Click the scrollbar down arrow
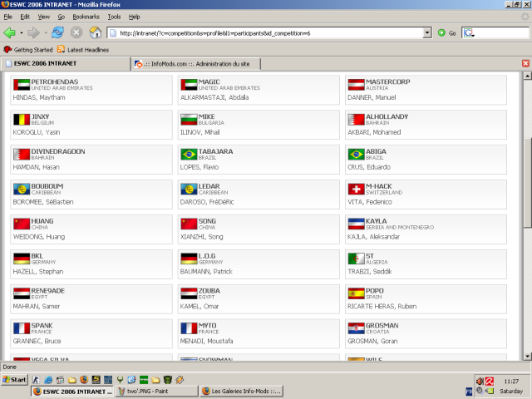This screenshot has height=399, width=532. click(x=527, y=357)
